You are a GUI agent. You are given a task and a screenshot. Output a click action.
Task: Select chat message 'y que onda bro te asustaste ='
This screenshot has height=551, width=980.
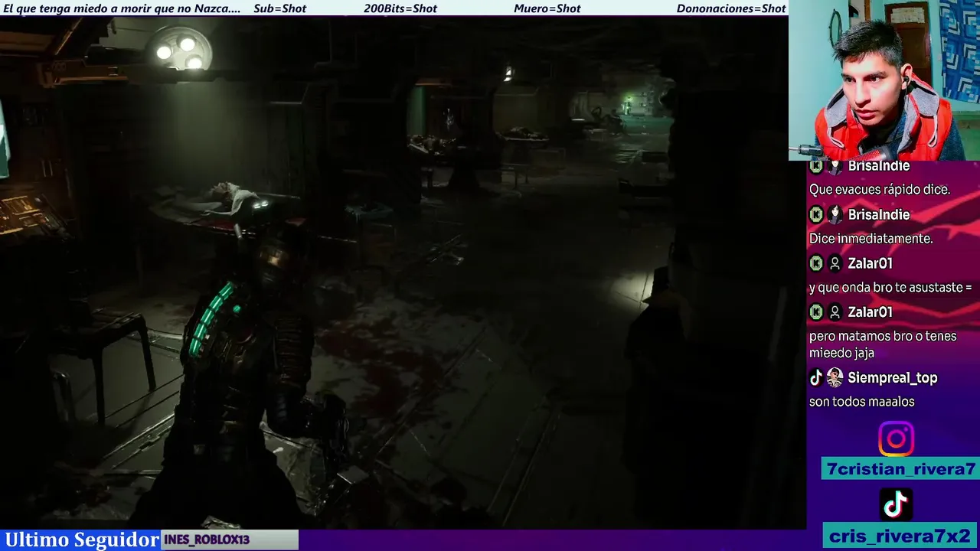tap(890, 288)
